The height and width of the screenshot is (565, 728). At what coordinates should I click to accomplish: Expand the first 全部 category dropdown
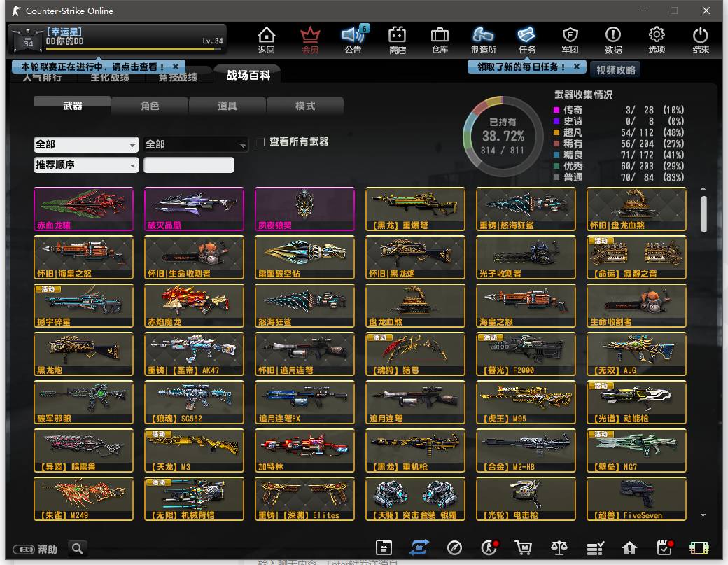[86, 144]
